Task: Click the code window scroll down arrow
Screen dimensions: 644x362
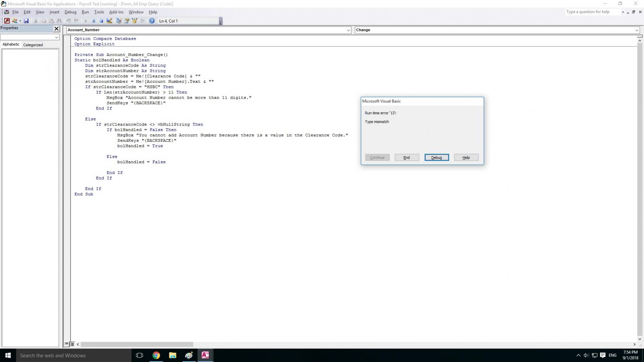Action: (639, 339)
